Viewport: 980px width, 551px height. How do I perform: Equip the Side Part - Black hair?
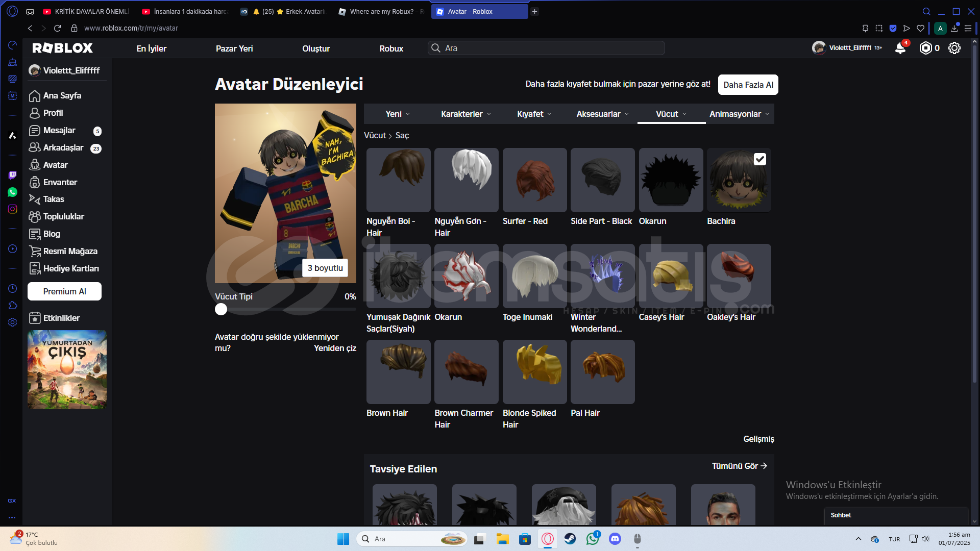point(602,180)
